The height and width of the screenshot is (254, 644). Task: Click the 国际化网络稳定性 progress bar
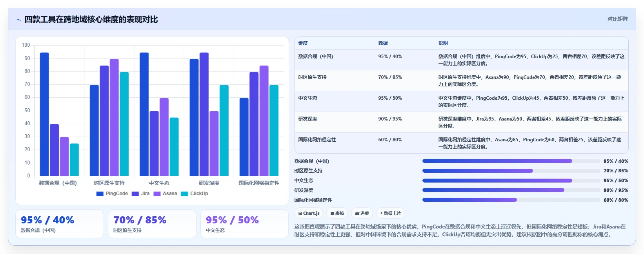pos(511,200)
